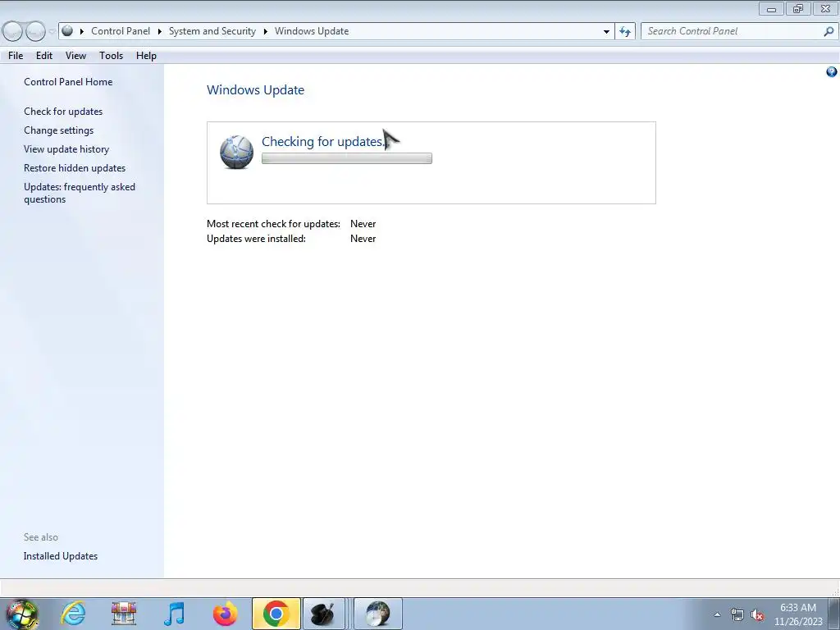840x630 pixels.
Task: Click the Back navigation arrow button
Action: (x=12, y=32)
